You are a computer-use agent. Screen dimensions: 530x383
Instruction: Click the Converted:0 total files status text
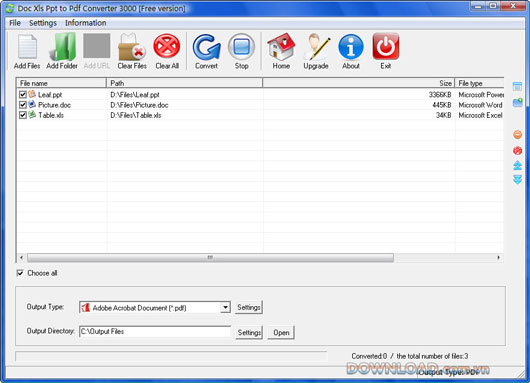pos(410,356)
